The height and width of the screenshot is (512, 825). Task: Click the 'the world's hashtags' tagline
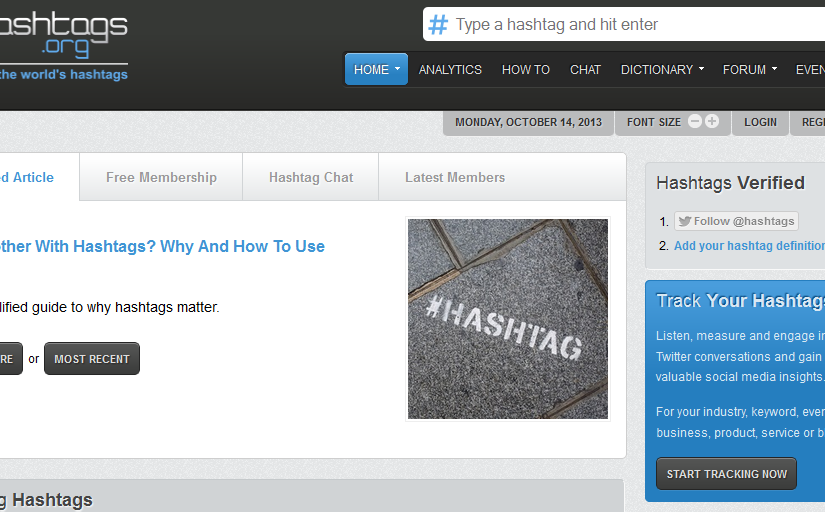[x=64, y=74]
